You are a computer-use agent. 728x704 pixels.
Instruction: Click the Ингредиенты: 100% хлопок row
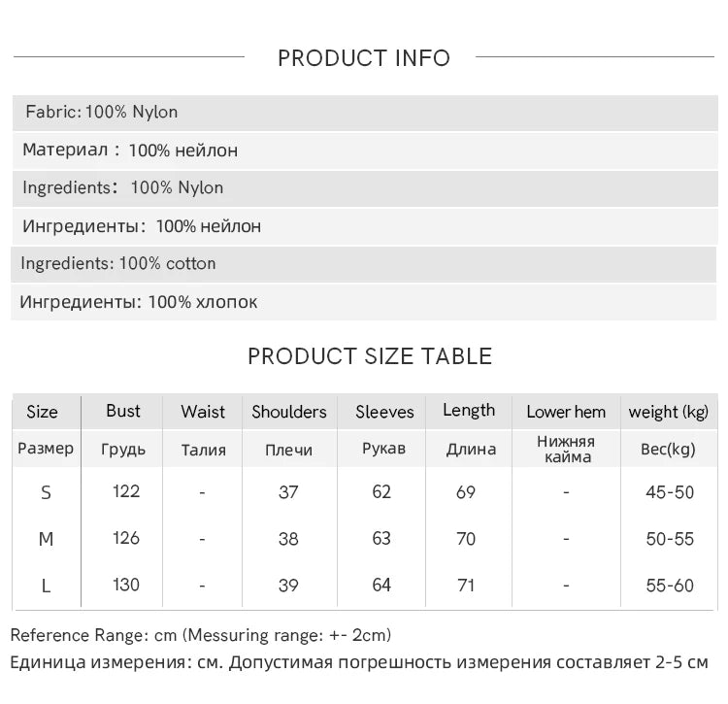[x=364, y=302]
